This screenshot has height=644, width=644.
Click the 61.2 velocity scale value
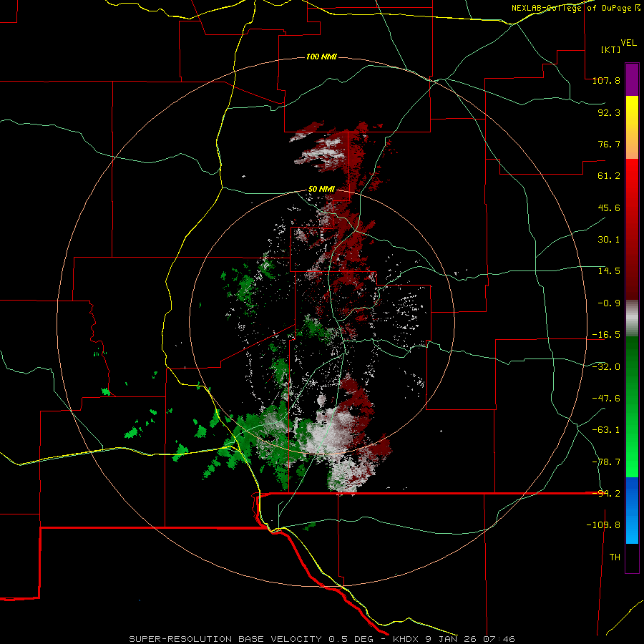[x=609, y=176]
